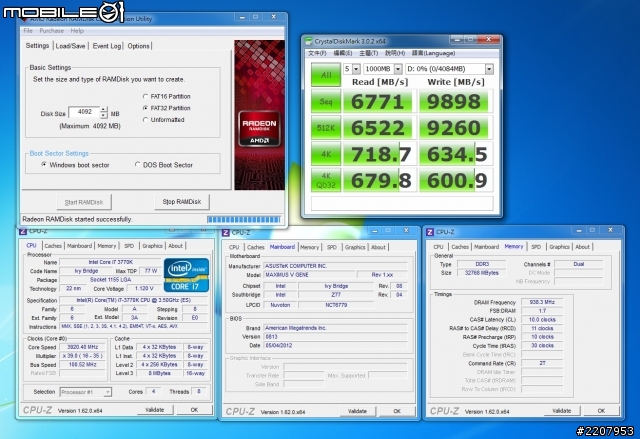Increase or decrease Disk Size with the spinner
Screen dimensions: 640x439
point(104,112)
